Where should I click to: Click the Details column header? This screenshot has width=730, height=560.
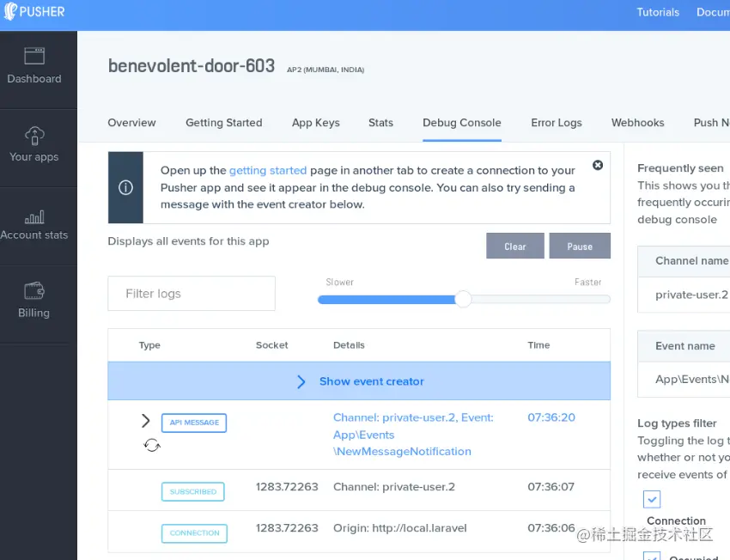349,345
